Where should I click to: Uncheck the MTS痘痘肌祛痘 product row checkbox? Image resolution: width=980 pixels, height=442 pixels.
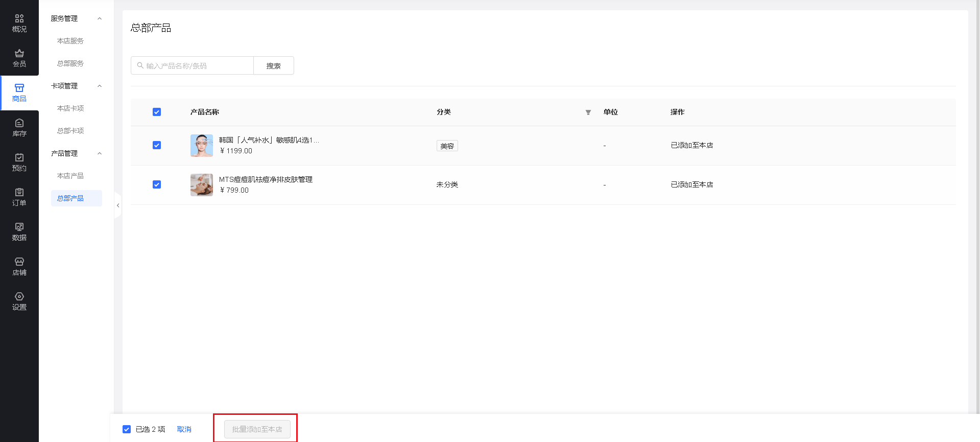point(157,184)
